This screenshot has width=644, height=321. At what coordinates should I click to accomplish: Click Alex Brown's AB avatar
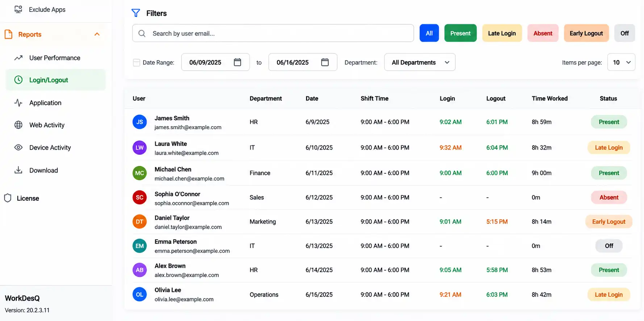click(x=140, y=270)
